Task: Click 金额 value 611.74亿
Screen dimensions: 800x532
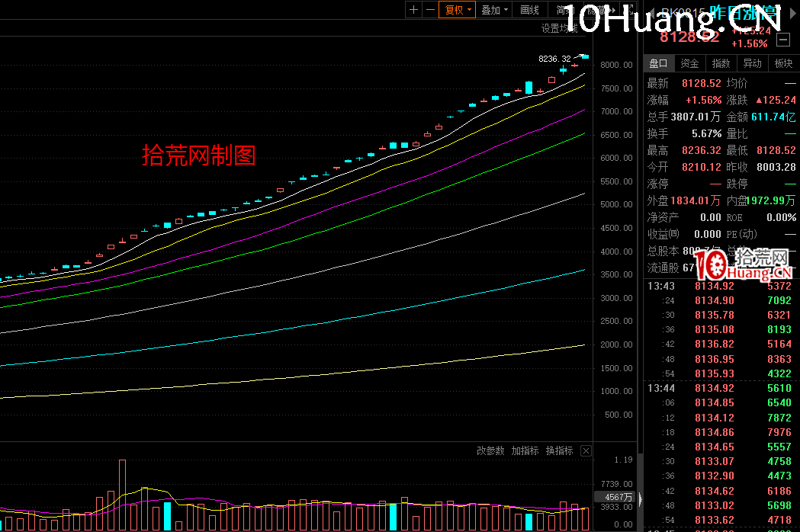Action: tap(773, 117)
